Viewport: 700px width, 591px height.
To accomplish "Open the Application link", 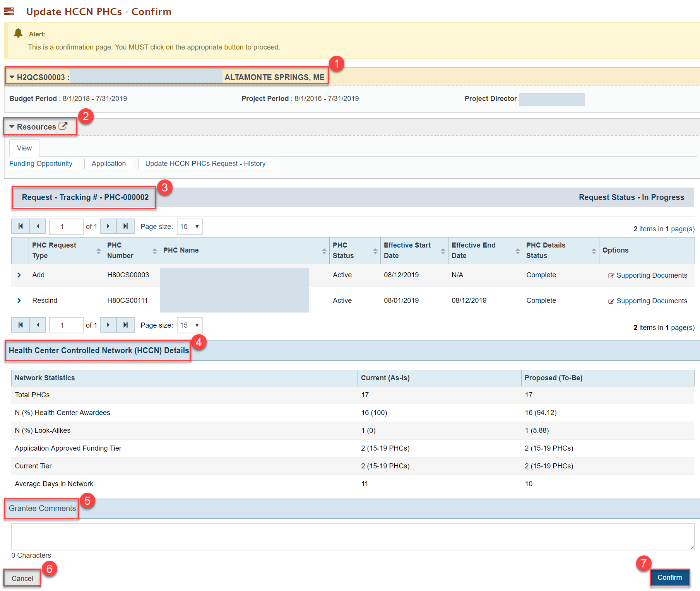I will (x=109, y=164).
